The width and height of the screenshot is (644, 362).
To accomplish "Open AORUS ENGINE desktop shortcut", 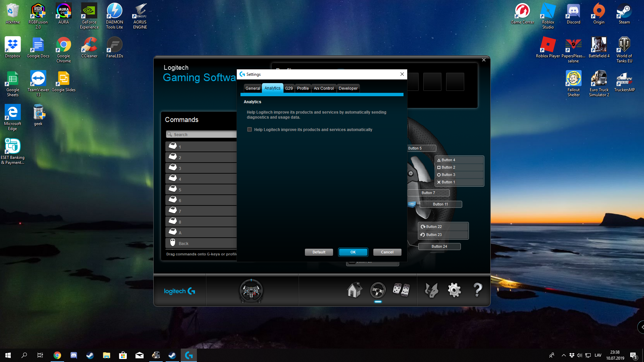I will coord(140,16).
